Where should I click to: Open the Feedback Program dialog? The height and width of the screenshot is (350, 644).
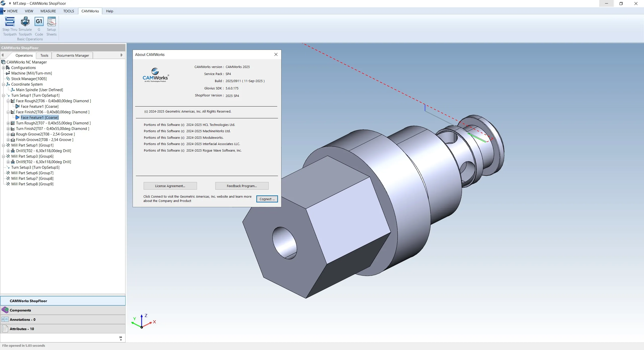coord(242,186)
